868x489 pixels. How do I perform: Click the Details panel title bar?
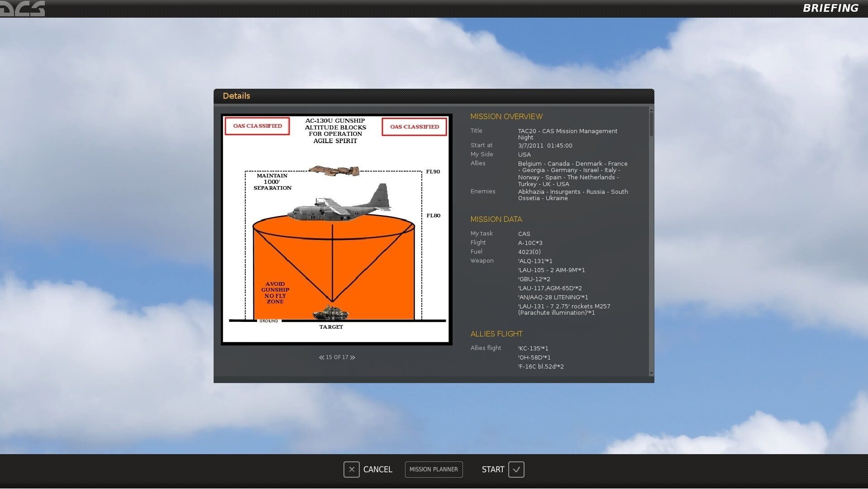(x=236, y=96)
